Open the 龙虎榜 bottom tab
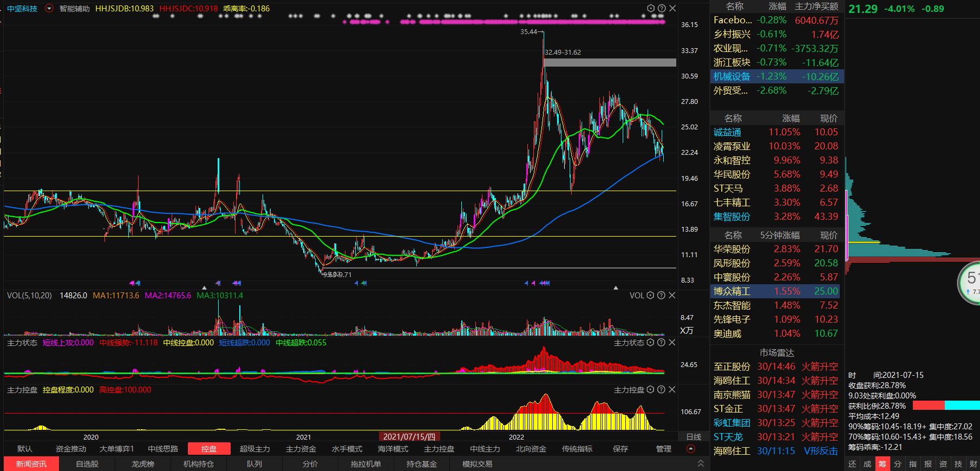Image resolution: width=980 pixels, height=471 pixels. (143, 464)
